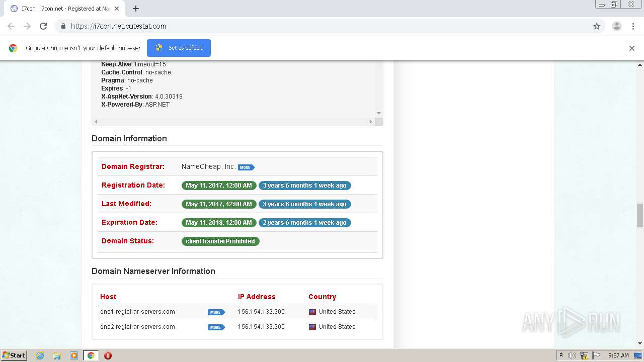Go forward to the next page
Screen dimensions: 644x362
coord(27,26)
